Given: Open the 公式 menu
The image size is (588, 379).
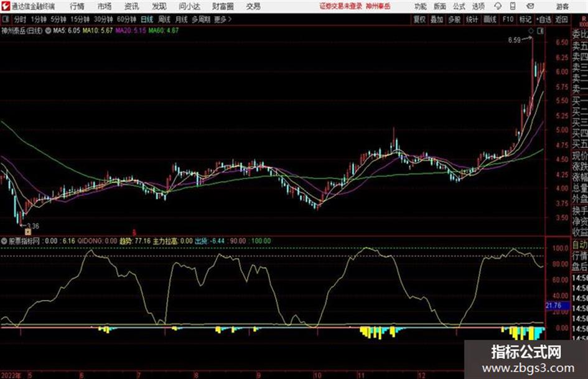Looking at the screenshot, I should point(459,6).
